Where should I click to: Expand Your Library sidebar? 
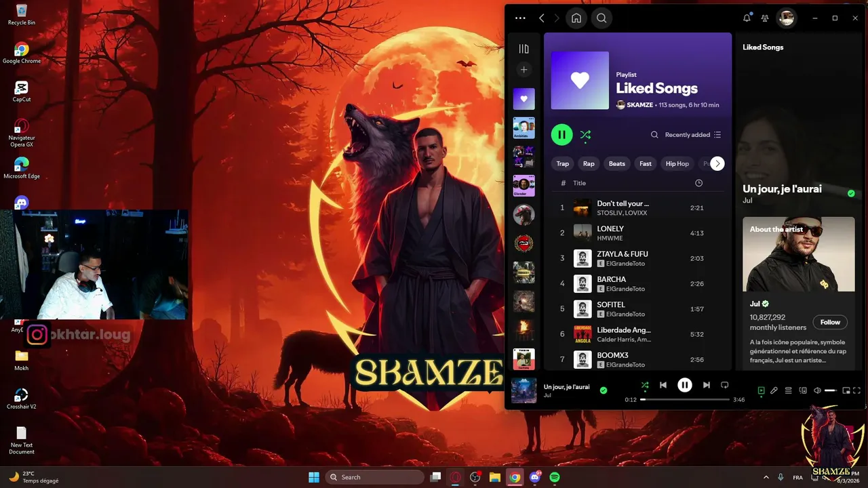click(x=524, y=49)
